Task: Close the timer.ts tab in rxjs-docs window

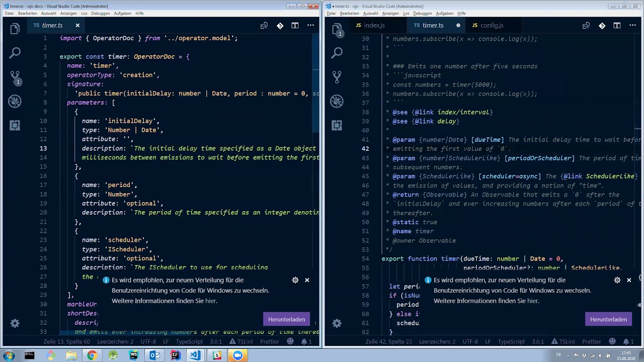Action: tap(77, 25)
